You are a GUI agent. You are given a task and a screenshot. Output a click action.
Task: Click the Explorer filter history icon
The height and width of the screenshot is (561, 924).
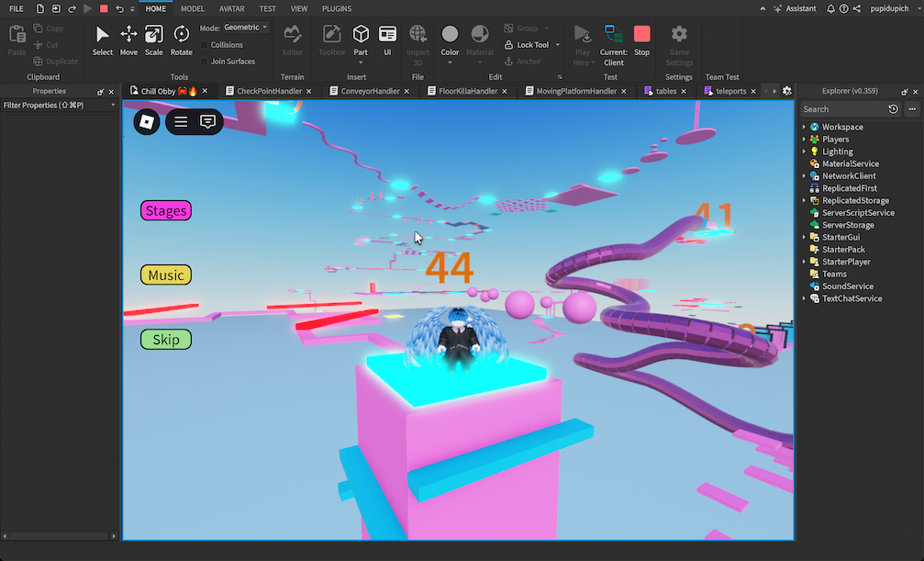(x=894, y=109)
